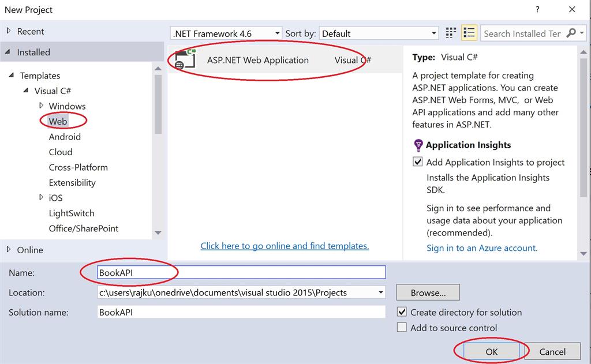Switch to medium icons list view

(469, 33)
